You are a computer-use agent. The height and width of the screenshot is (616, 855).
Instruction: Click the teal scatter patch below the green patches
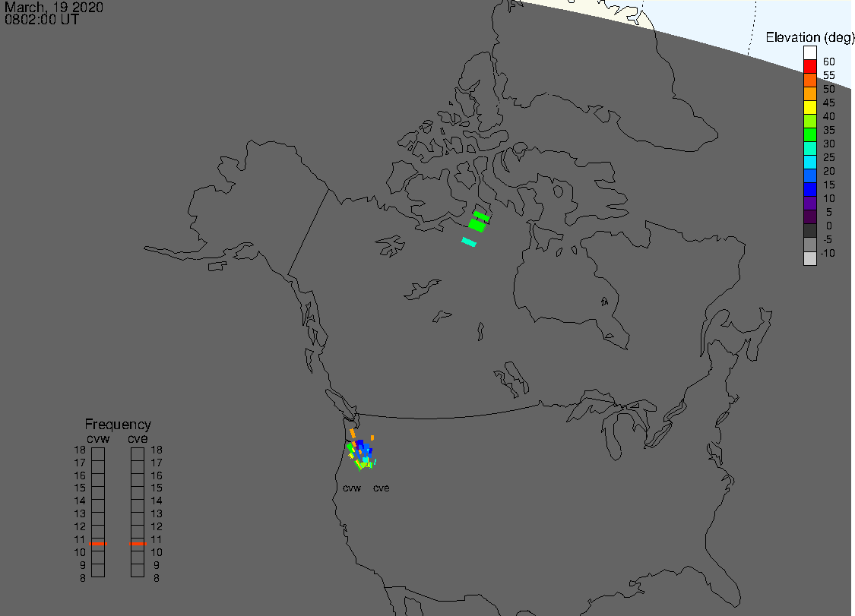pyautogui.click(x=469, y=242)
